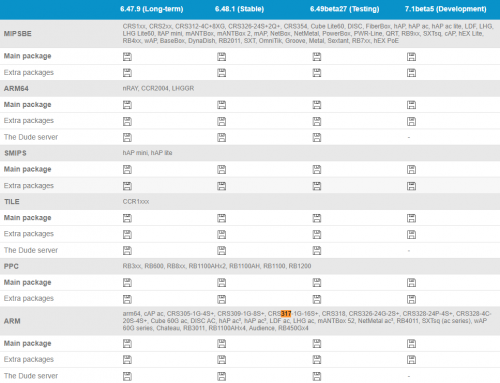
Task: Download MIPSBE Main package 6.47.9 Long-term
Action: pos(127,57)
